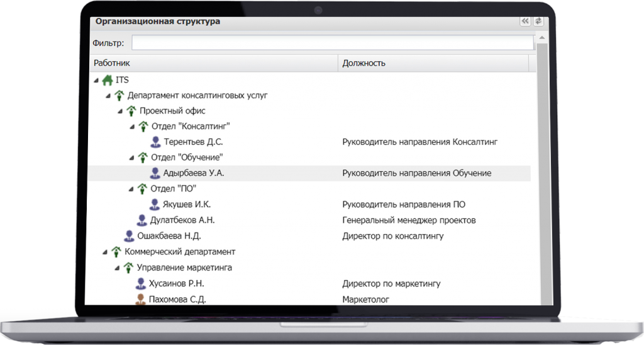Click the person icon beside Якушев И.К.
This screenshot has width=644, height=345.
coord(155,205)
